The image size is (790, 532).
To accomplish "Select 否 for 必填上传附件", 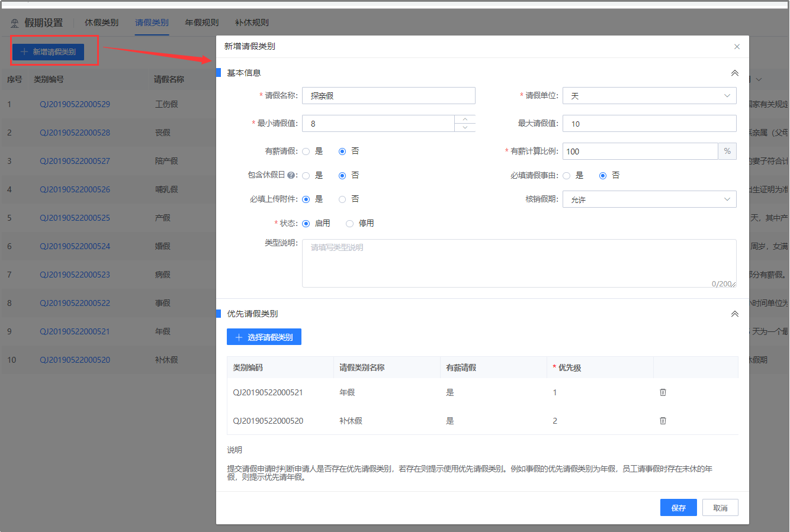I will pos(342,199).
